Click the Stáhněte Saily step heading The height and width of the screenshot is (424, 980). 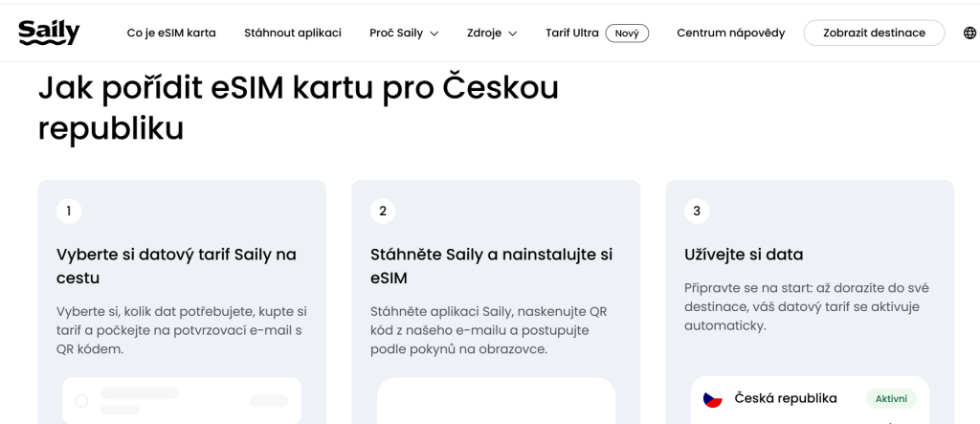click(492, 266)
